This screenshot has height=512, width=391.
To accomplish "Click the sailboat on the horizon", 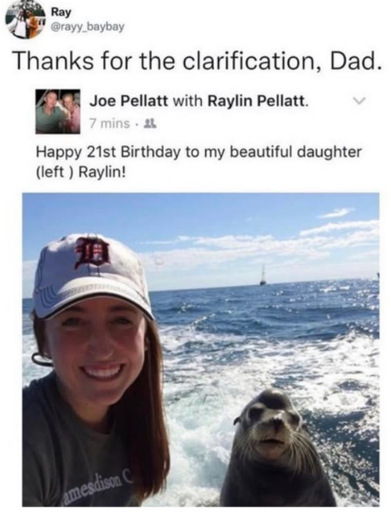I will (x=263, y=275).
